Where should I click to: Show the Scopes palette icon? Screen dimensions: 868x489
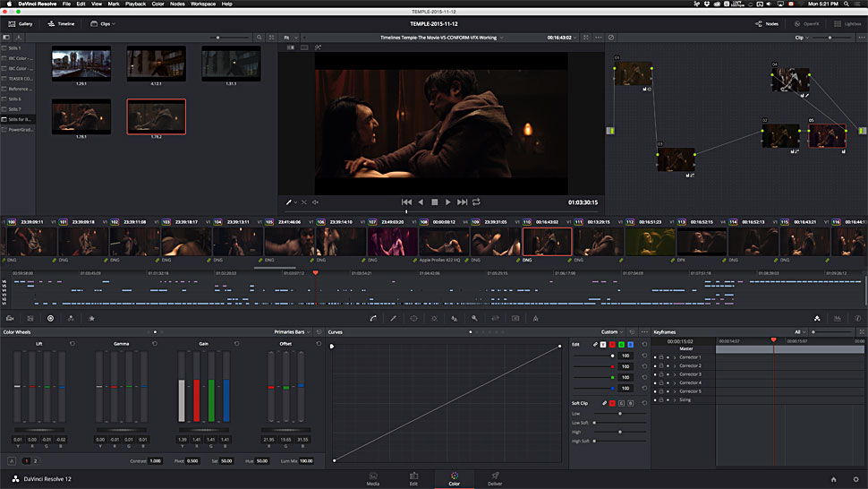(x=838, y=319)
